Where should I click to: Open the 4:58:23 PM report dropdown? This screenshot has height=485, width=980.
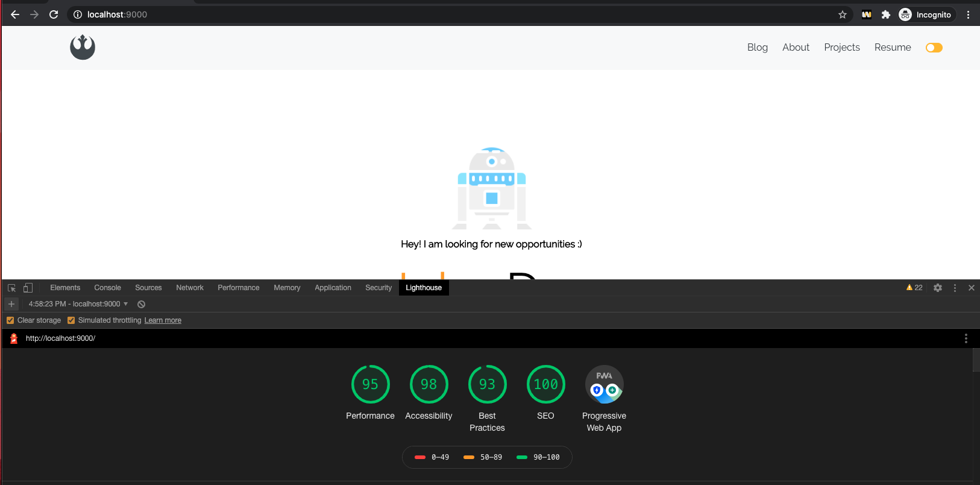[x=78, y=304]
